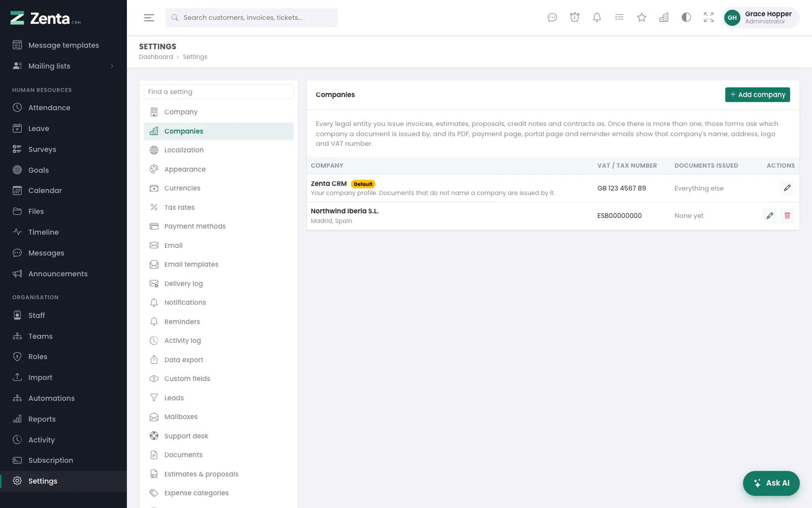Image resolution: width=812 pixels, height=508 pixels.
Task: Open the alarm clock timer icon
Action: [x=574, y=17]
